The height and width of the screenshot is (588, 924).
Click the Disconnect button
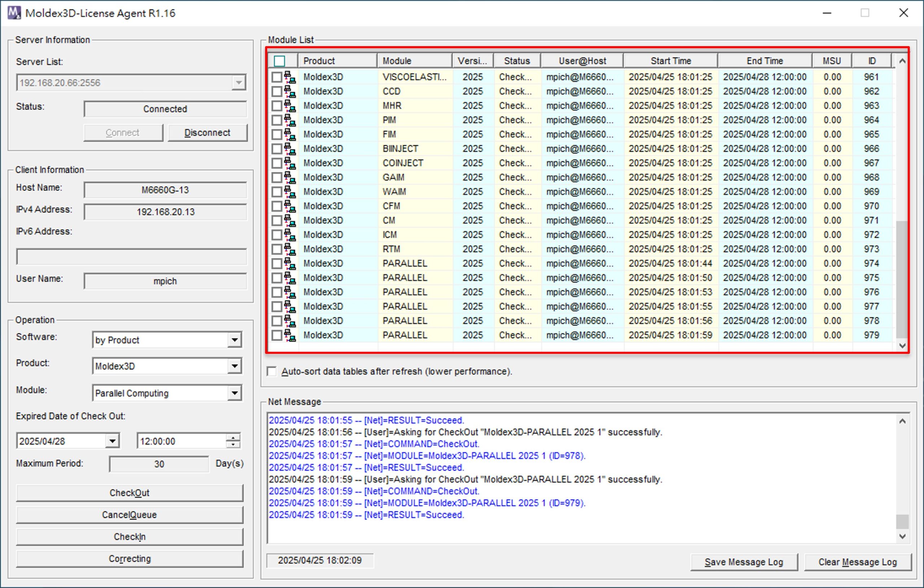coord(208,133)
